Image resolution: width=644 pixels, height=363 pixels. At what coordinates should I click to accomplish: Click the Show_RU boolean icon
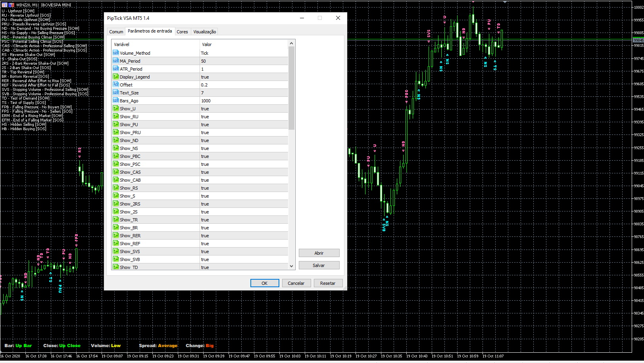point(115,116)
